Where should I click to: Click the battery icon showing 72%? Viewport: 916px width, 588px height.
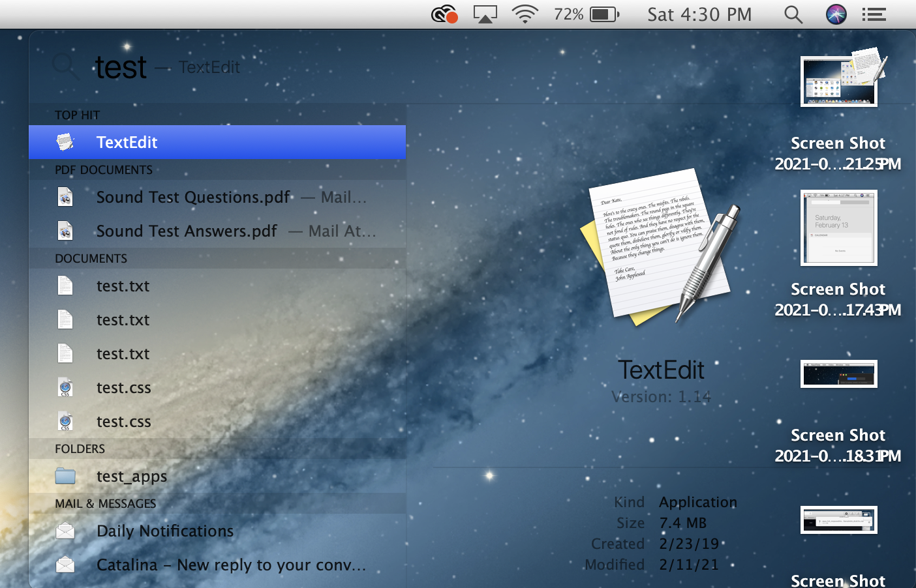click(605, 14)
